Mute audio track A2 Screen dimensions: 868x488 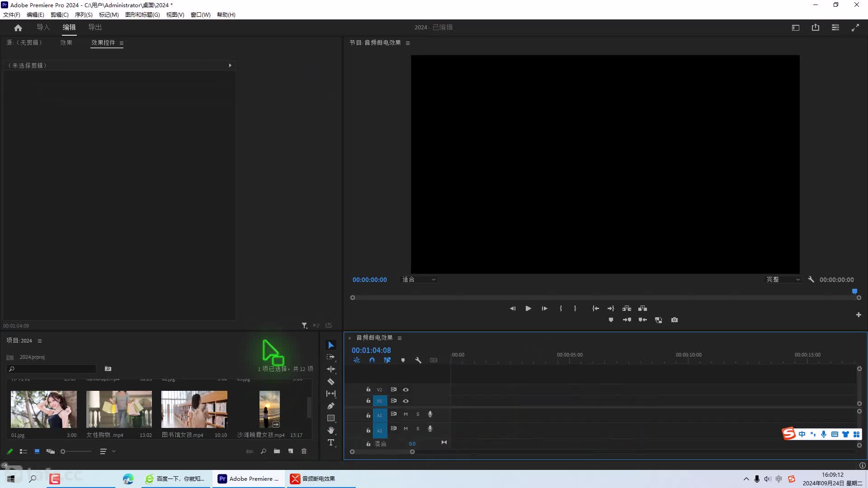tap(406, 429)
